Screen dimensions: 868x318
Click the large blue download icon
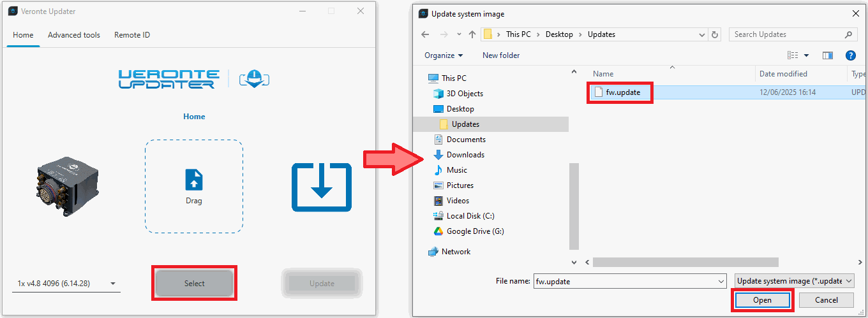322,187
